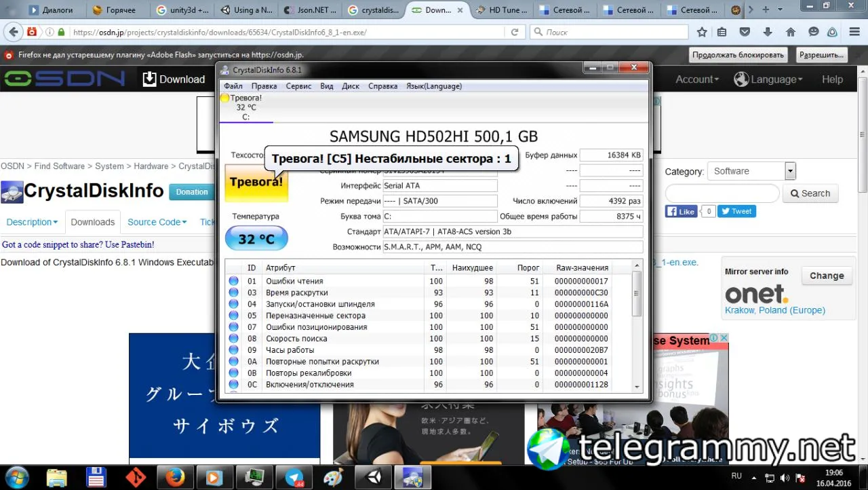Select the yellow-status disk C: at the top of CrystalDiskInfo
Image resolution: width=868 pixels, height=490 pixels.
pyautogui.click(x=246, y=107)
